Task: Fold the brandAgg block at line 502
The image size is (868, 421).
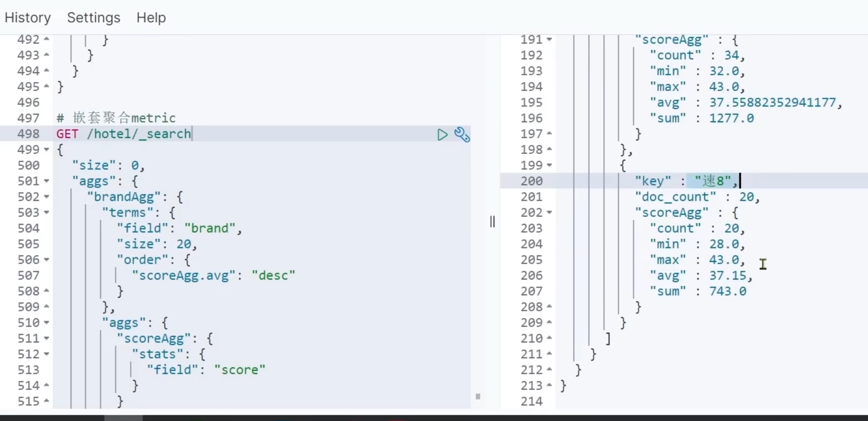Action: [47, 197]
